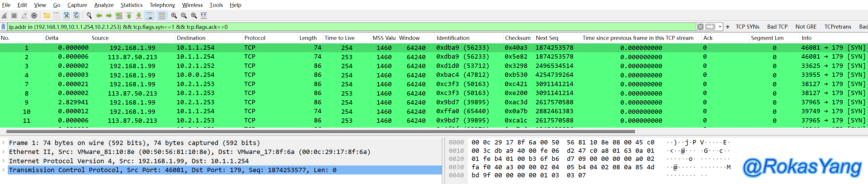Zoom in on packet list text
This screenshot has height=184, width=868.
[x=174, y=16]
